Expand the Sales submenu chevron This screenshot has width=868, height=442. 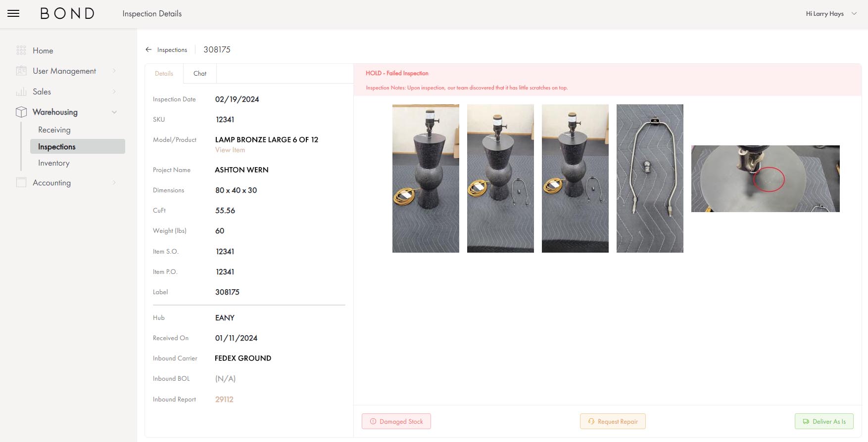click(x=114, y=92)
